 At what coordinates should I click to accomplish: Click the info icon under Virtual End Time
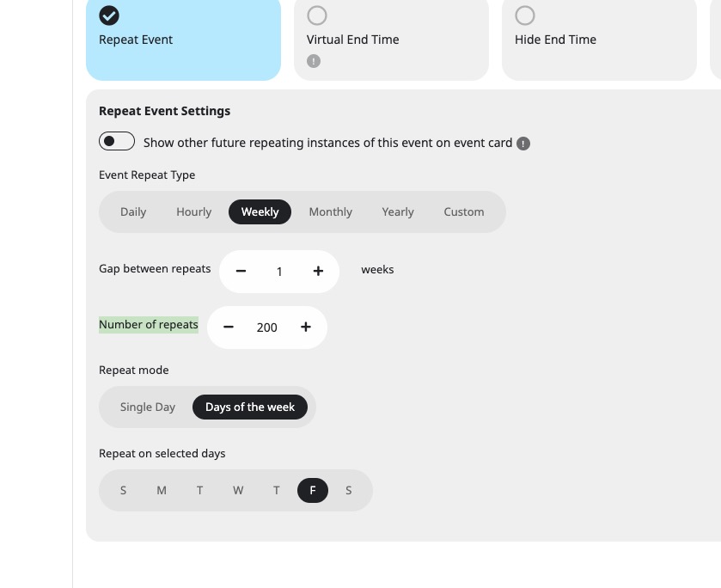pyautogui.click(x=314, y=61)
